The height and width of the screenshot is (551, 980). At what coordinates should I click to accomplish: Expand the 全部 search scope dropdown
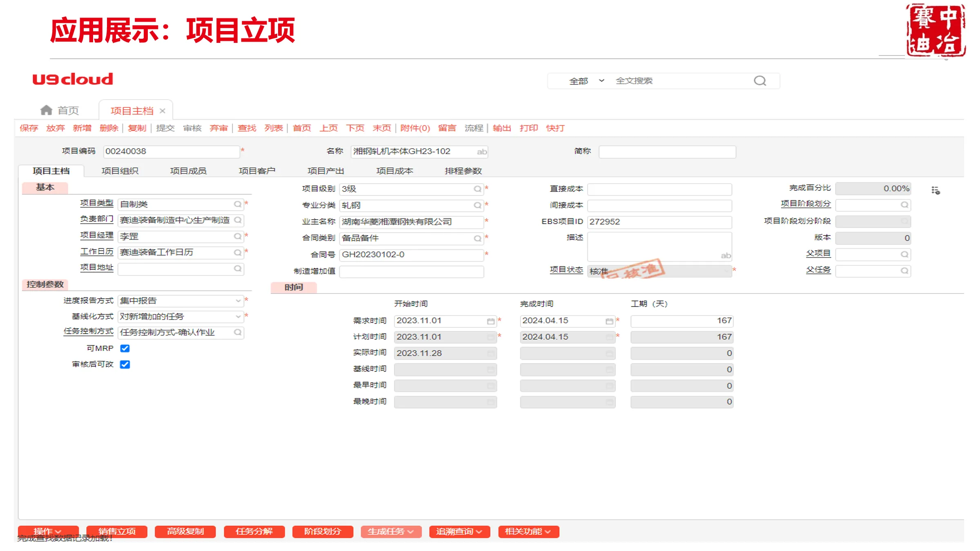tap(601, 81)
